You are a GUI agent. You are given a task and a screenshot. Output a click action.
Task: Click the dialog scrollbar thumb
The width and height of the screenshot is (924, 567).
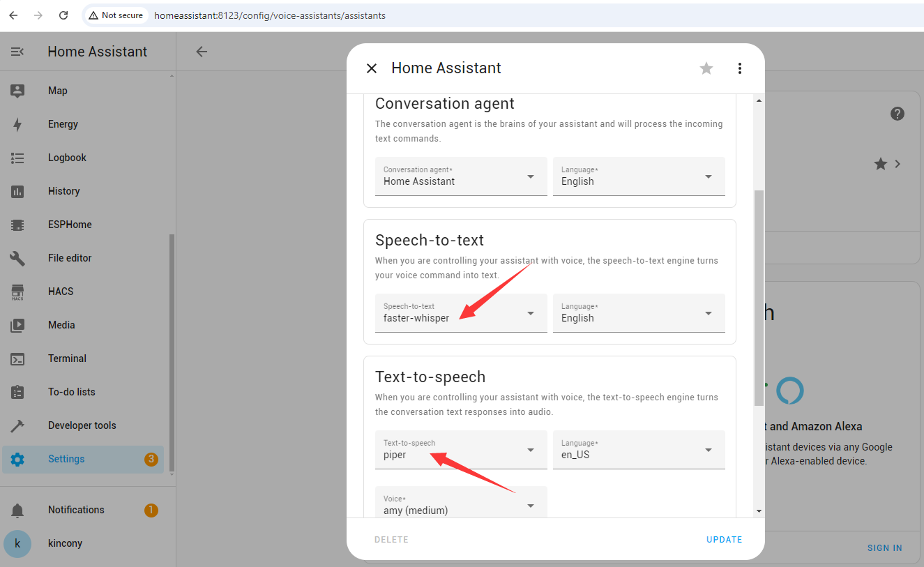[x=759, y=298]
